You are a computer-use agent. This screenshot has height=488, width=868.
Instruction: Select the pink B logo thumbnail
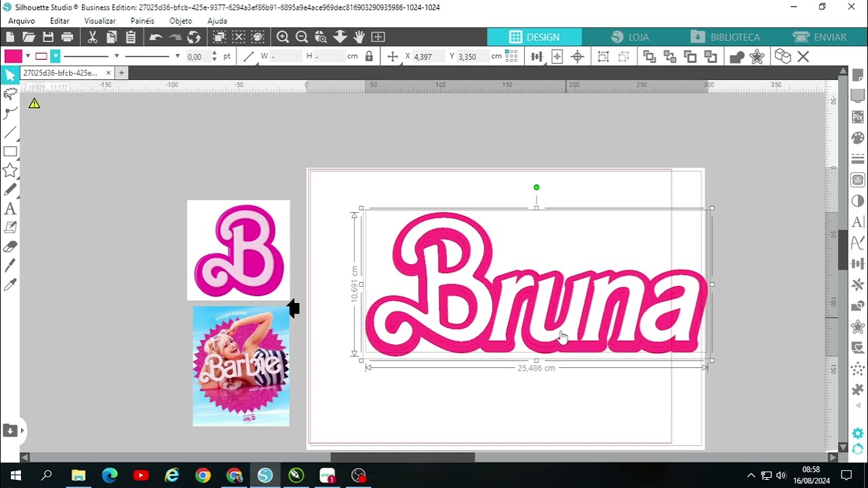(238, 250)
